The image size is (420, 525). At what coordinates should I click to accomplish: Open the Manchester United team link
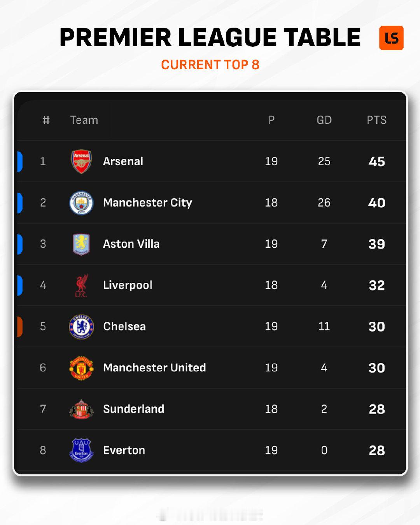[154, 367]
